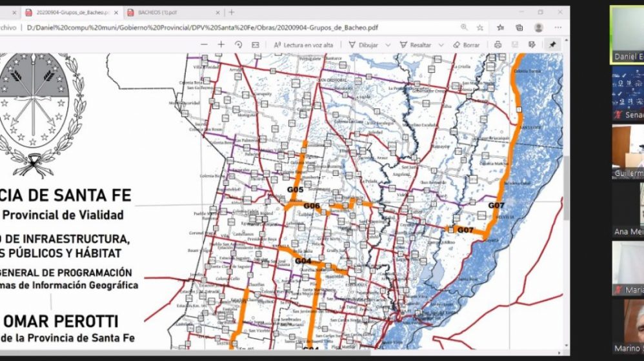Choose the Borrar eraser tool

click(466, 44)
